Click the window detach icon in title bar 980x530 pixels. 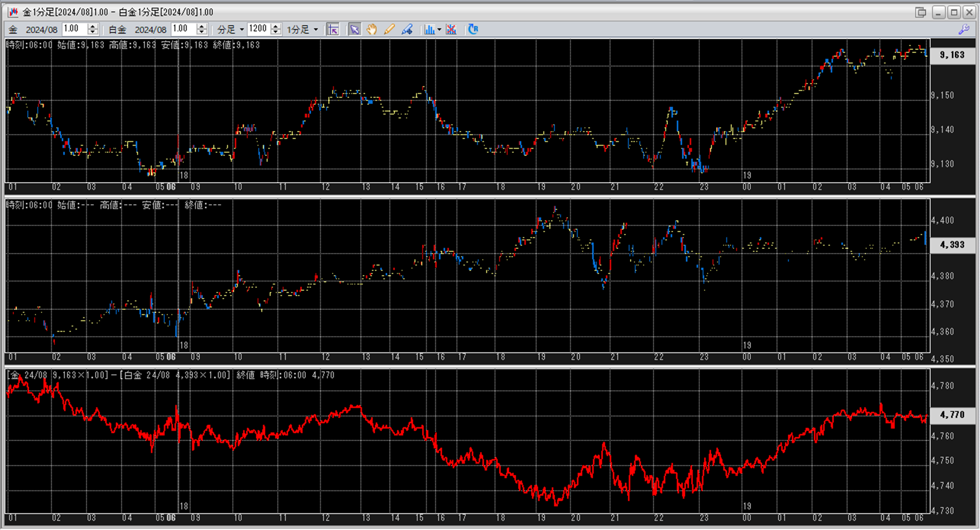point(920,12)
